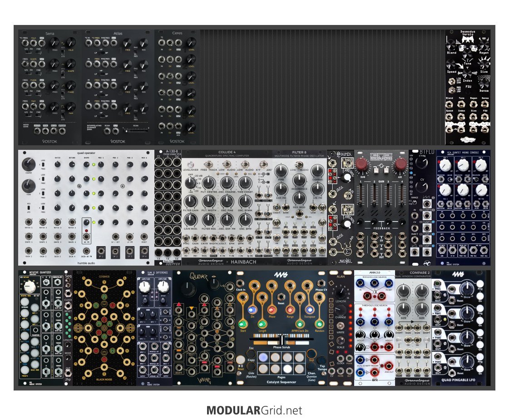Click the quad operator Coarse knob
509x420 pixels.
click(29, 164)
